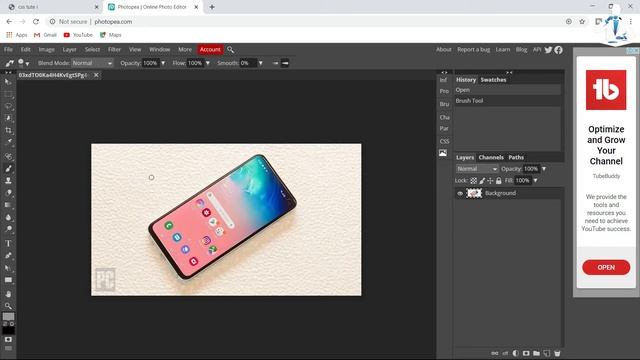The width and height of the screenshot is (640, 360).
Task: Select the Spot Healing Brush tool
Action: [8, 157]
